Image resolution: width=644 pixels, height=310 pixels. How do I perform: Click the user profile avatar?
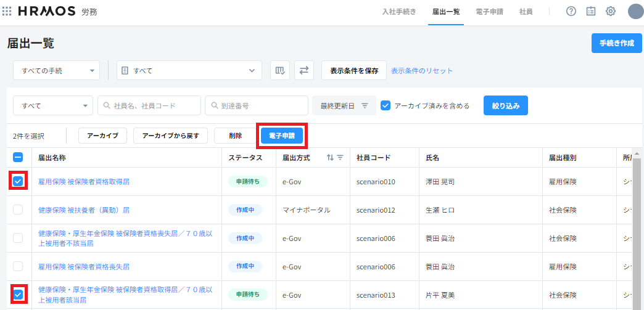[x=635, y=12]
